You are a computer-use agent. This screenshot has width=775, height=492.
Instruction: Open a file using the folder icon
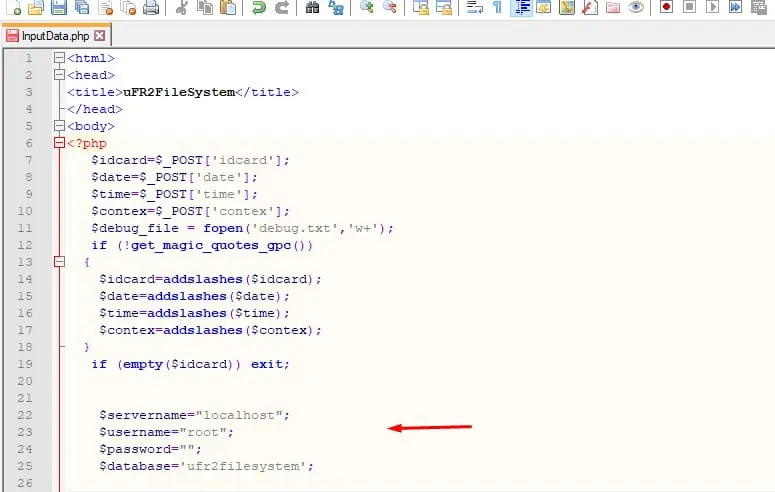click(x=36, y=7)
